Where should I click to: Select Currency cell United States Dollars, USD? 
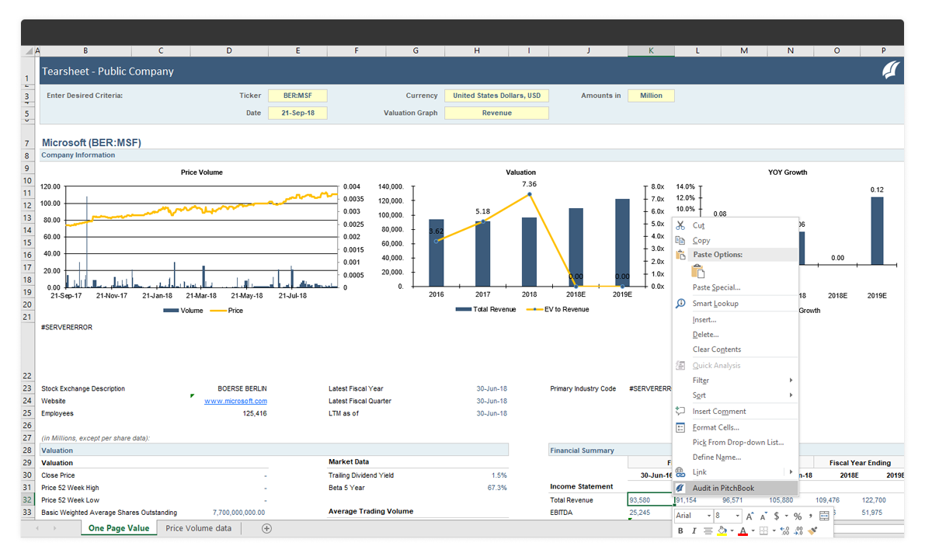coord(496,96)
